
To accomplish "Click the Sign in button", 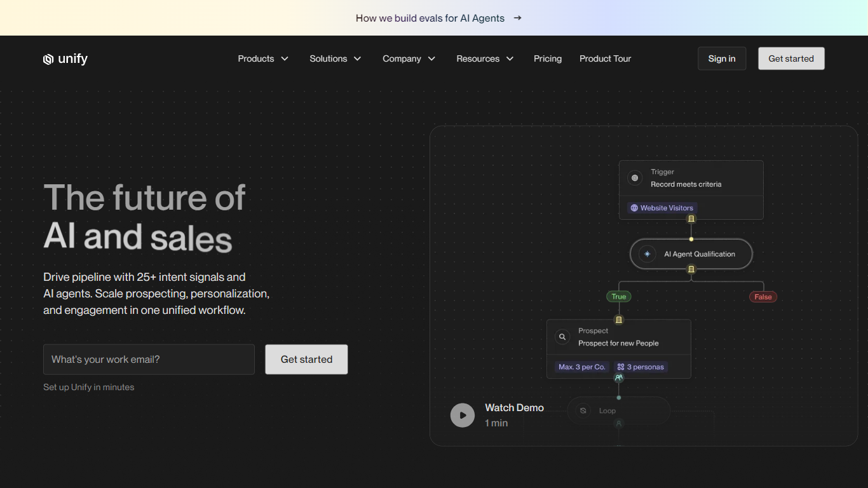I will [722, 58].
